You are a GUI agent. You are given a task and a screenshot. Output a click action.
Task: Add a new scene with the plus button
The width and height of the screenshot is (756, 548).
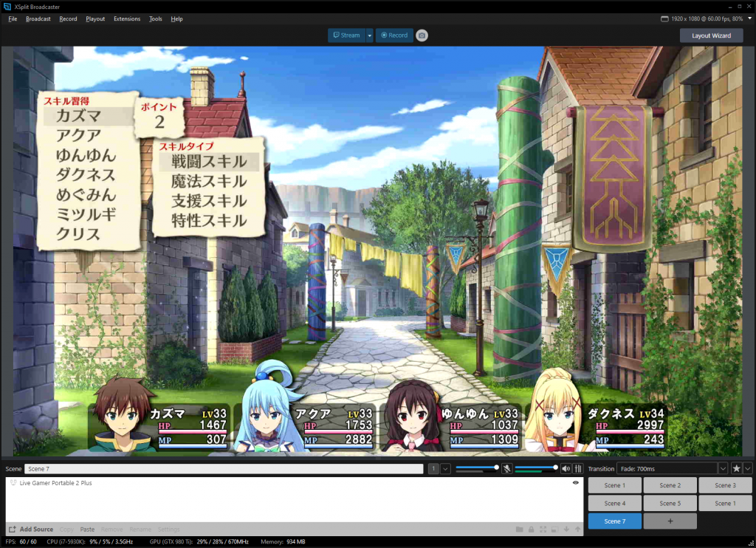click(x=670, y=521)
